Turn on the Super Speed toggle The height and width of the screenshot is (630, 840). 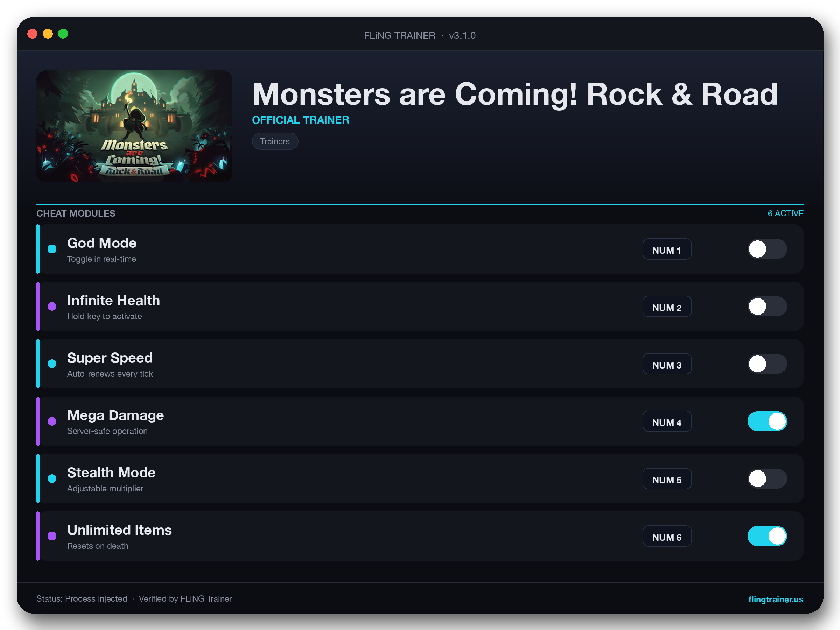(x=767, y=364)
